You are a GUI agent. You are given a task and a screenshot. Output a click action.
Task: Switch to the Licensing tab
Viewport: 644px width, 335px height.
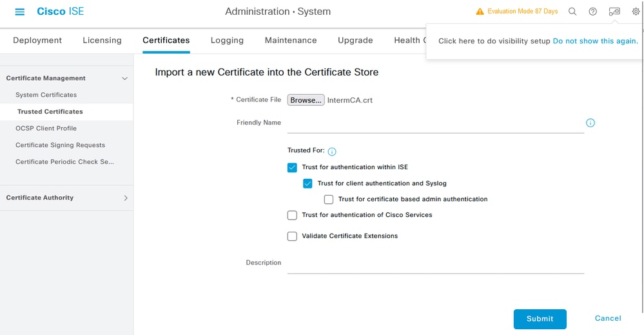[x=102, y=40]
